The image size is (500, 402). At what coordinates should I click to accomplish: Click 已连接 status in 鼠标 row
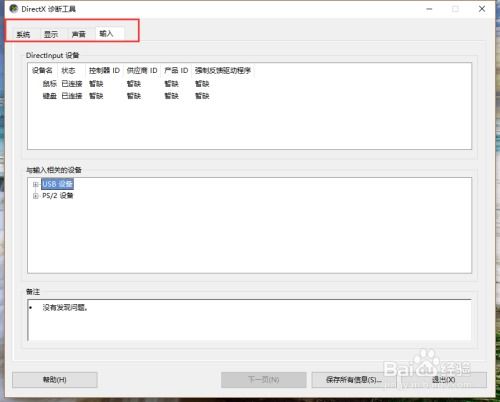tap(72, 83)
